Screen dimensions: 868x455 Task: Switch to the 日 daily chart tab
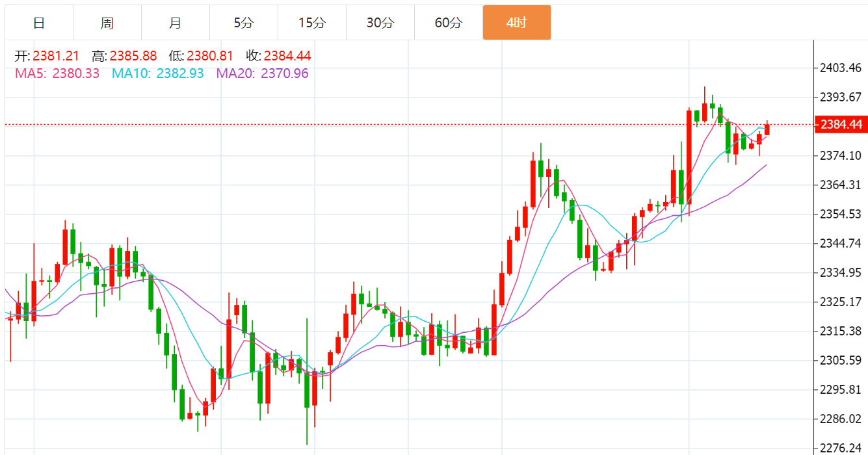[x=39, y=23]
